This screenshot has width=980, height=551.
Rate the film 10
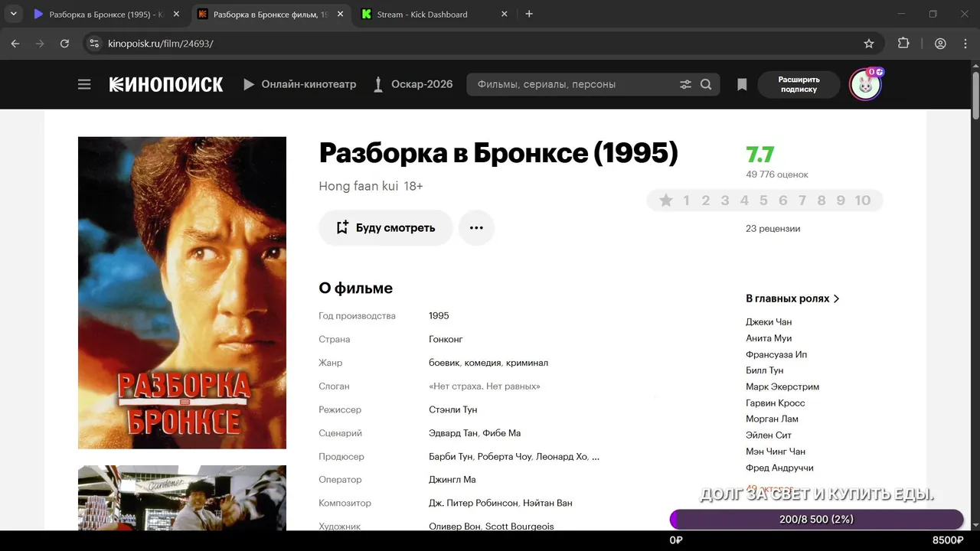863,201
